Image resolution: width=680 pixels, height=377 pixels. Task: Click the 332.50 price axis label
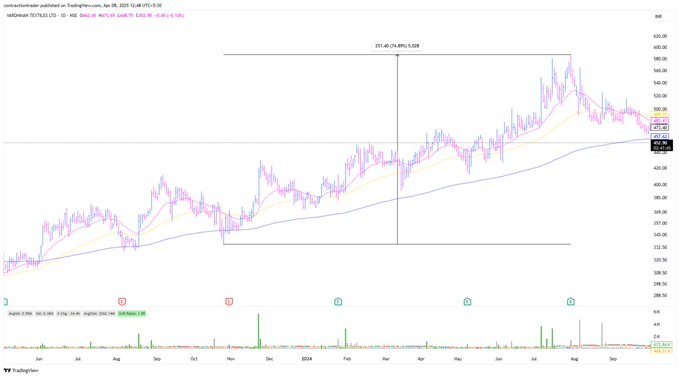(660, 247)
